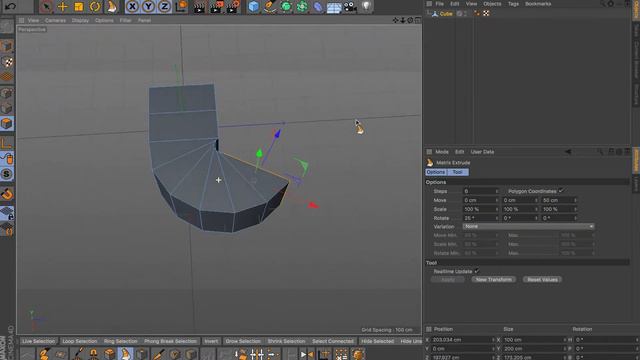Open the viewport Display menu
The width and height of the screenshot is (640, 360).
(x=80, y=20)
